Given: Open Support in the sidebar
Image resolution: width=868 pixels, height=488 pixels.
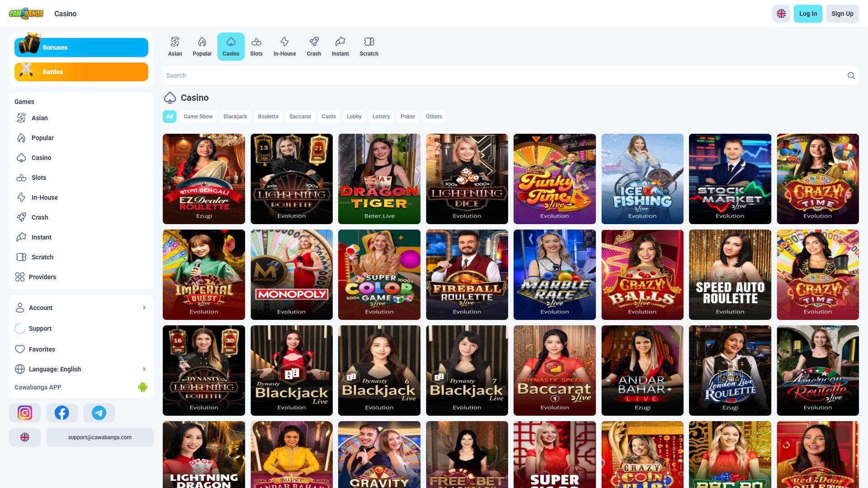Looking at the screenshot, I should coord(81,328).
